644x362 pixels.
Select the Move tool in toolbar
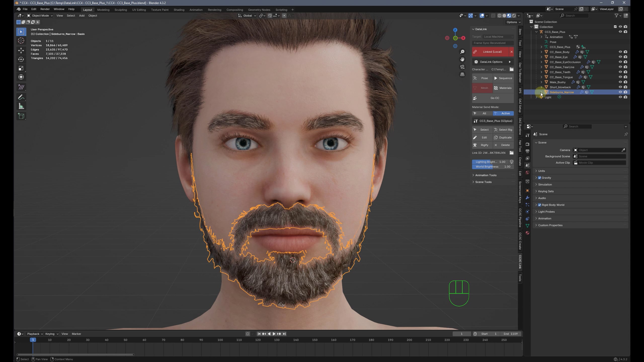21,50
